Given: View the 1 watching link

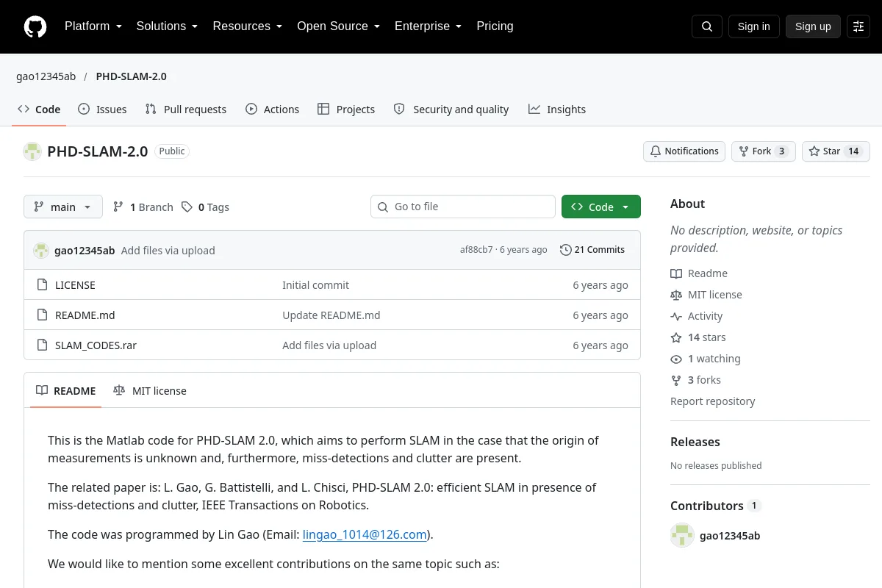Looking at the screenshot, I should (706, 359).
